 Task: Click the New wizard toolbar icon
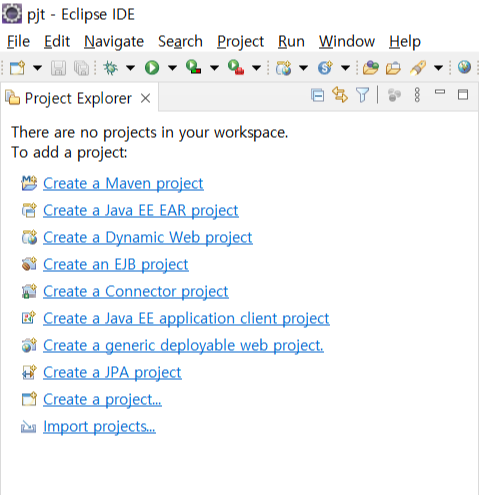[x=17, y=68]
